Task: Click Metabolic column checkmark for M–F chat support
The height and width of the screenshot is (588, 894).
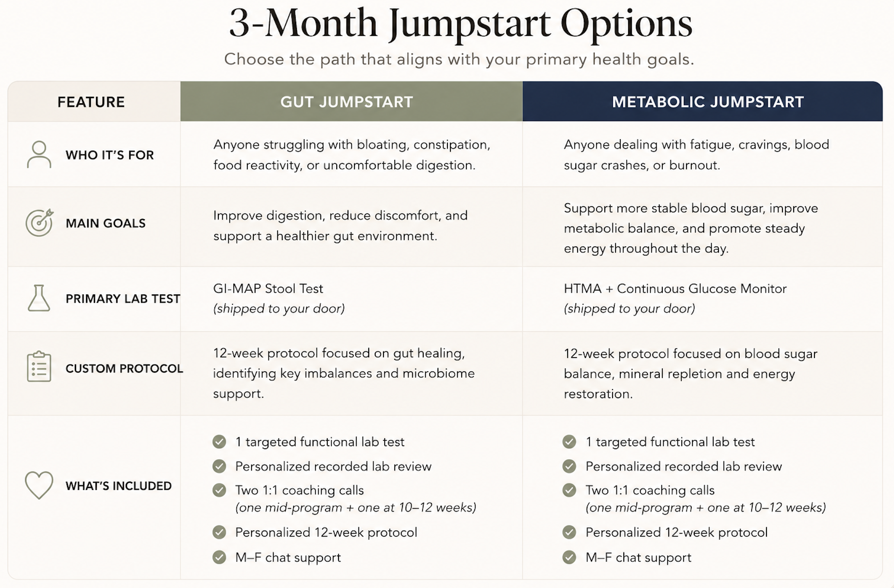Action: (569, 557)
